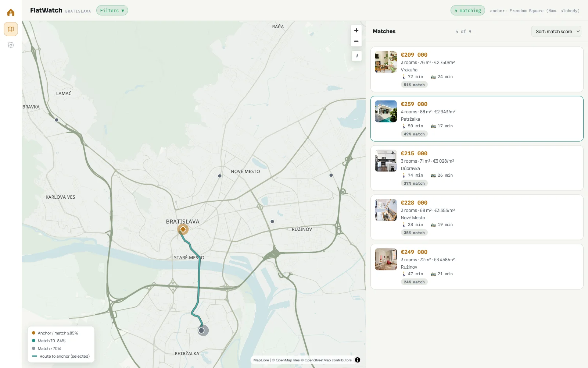Select the €209 000 price heading
Viewport: 588px width, 368px height.
point(414,55)
